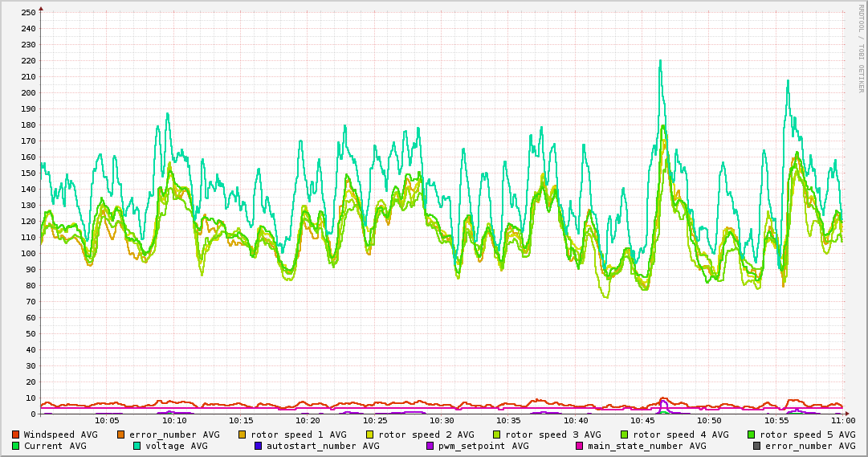The image size is (868, 457).
Task: Click the orange error_number AVG legend swatch
Action: [x=121, y=435]
